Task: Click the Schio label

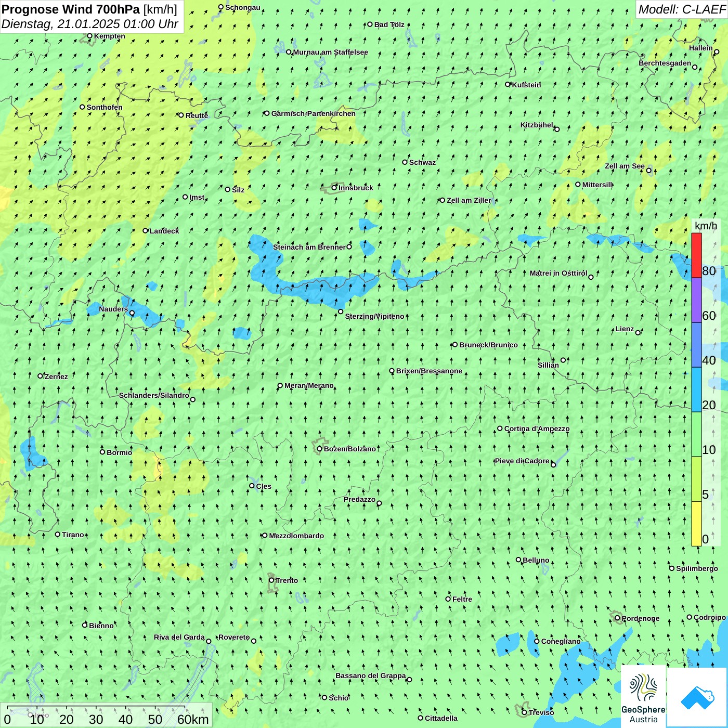Action: click(x=339, y=698)
